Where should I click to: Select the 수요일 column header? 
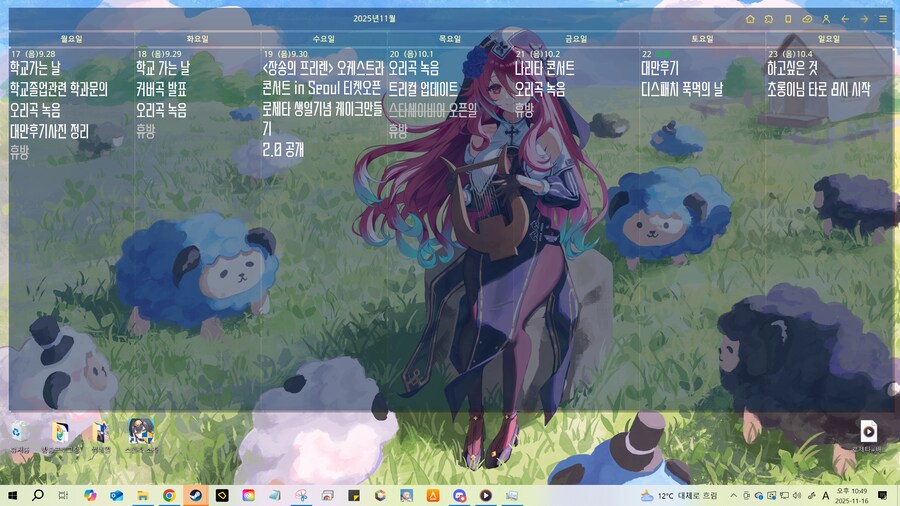click(x=324, y=38)
